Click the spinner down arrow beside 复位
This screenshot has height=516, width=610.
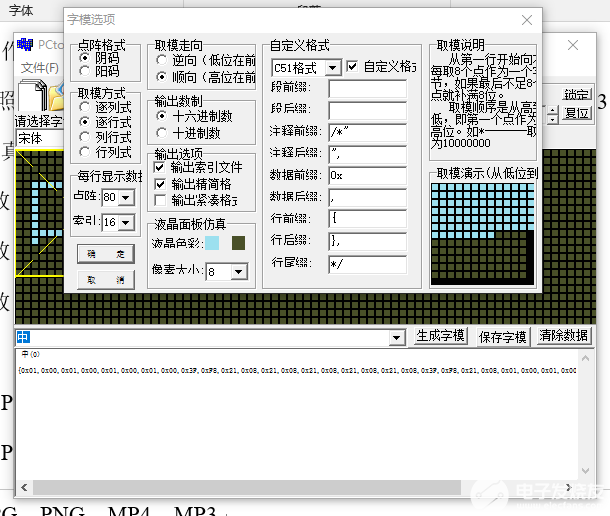pos(552,119)
